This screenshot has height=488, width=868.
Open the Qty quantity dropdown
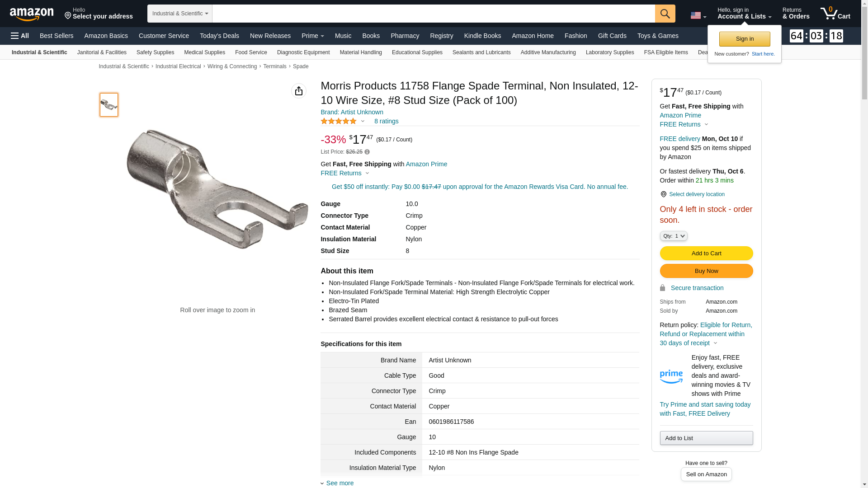[674, 236]
